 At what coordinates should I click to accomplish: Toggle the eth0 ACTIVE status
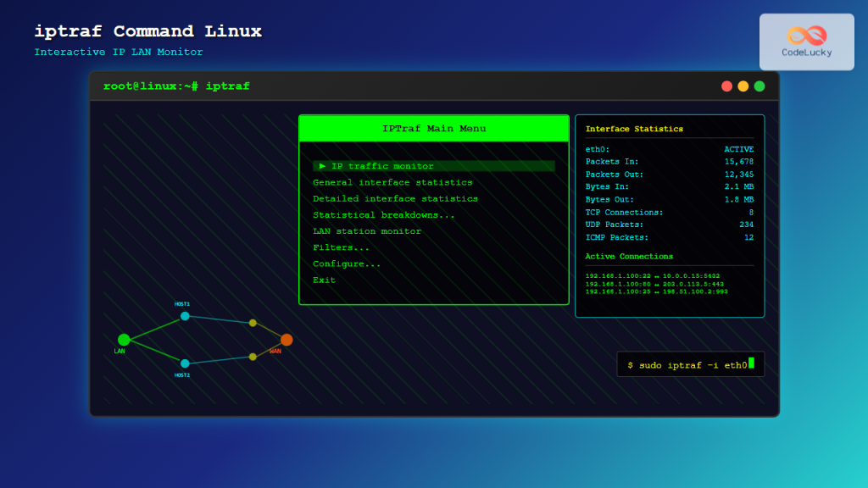click(x=737, y=148)
